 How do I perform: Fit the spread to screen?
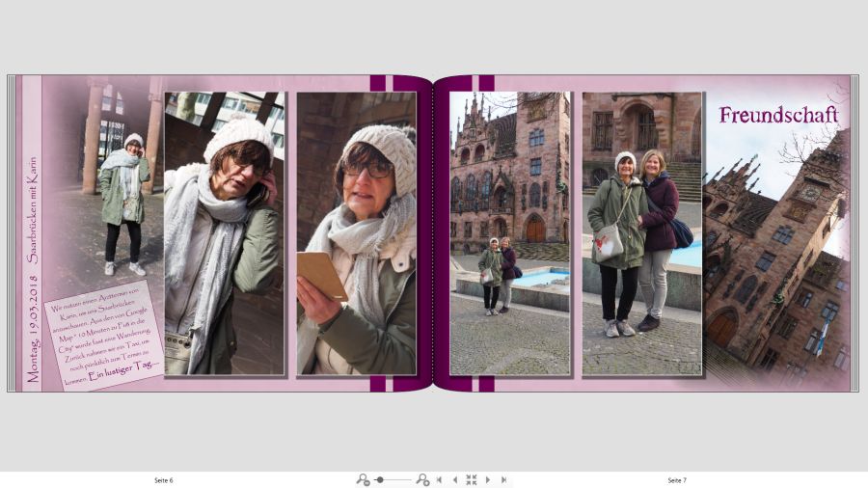[x=472, y=479]
